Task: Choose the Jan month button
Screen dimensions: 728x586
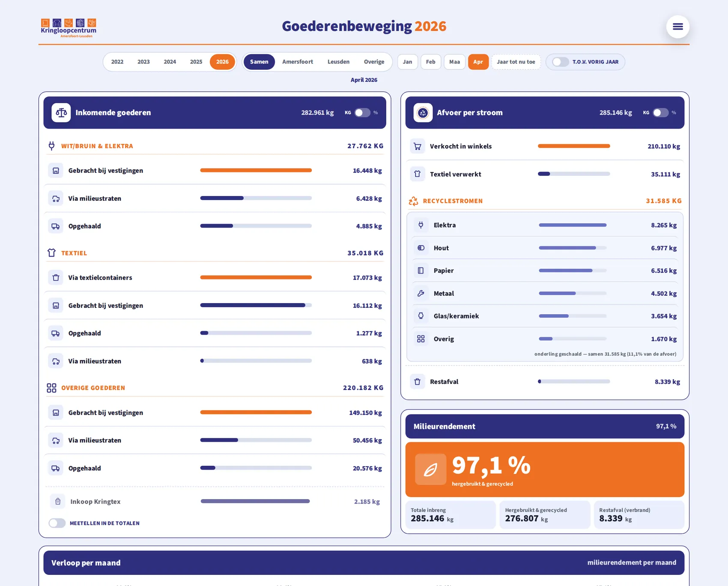Action: 407,62
